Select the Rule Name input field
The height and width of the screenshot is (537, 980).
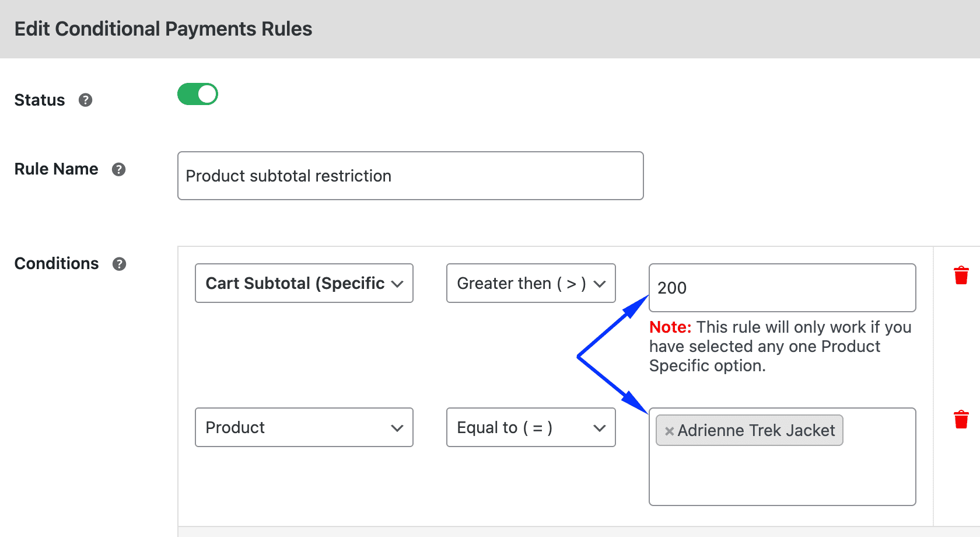(x=410, y=176)
